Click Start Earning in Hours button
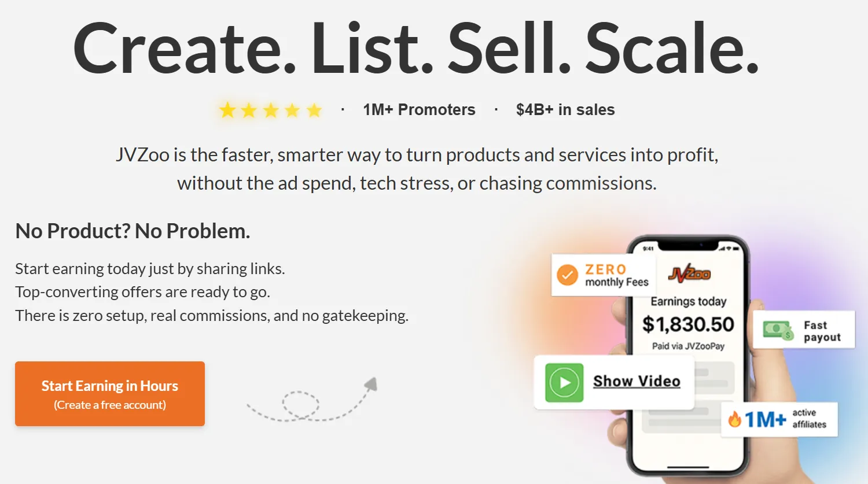 [x=110, y=394]
